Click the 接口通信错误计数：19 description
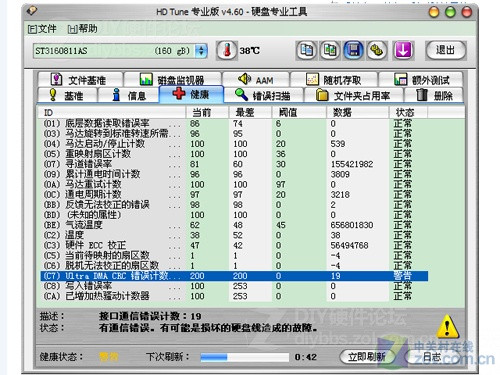The width and height of the screenshot is (500, 375). 150,316
